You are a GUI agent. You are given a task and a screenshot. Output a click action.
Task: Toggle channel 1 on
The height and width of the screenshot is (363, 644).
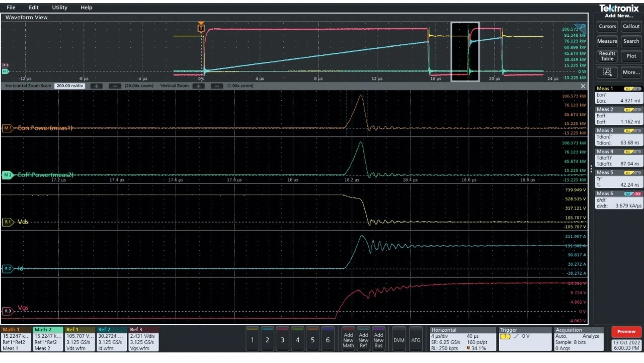(253, 340)
